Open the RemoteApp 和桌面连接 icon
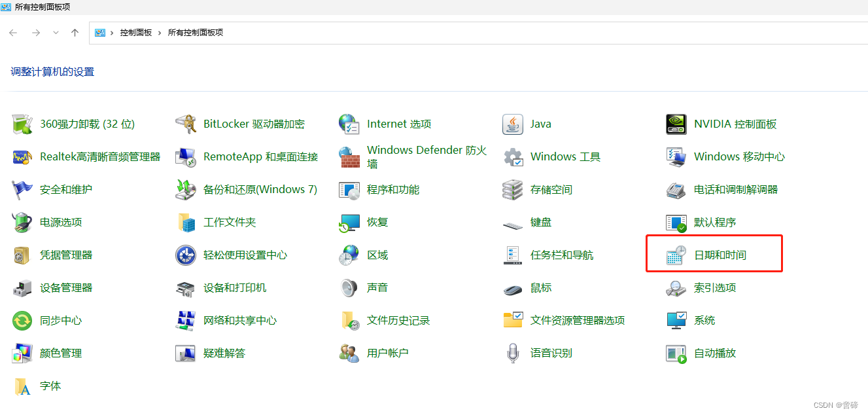The height and width of the screenshot is (415, 868). tap(186, 156)
